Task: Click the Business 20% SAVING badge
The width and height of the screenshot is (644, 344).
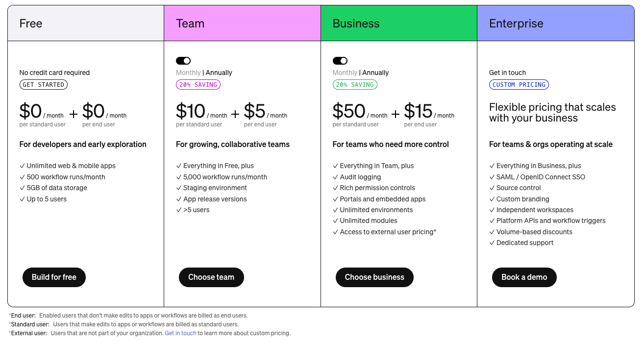Action: tap(355, 85)
